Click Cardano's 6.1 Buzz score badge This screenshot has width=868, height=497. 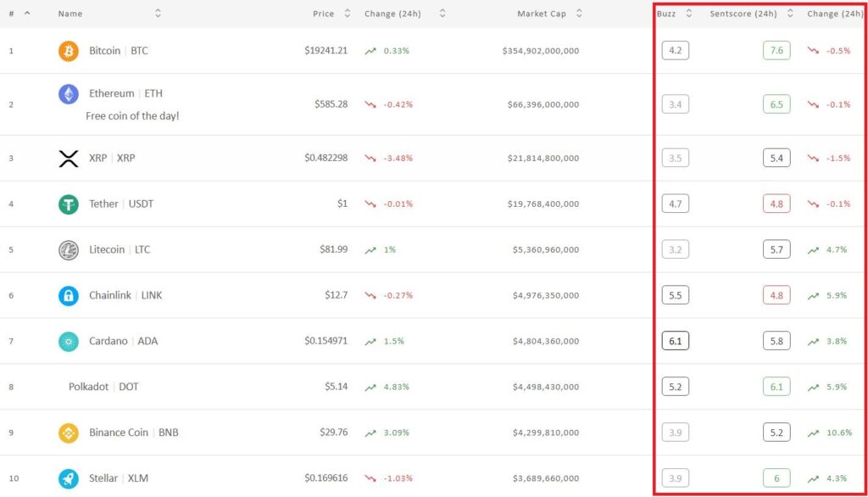tap(675, 341)
